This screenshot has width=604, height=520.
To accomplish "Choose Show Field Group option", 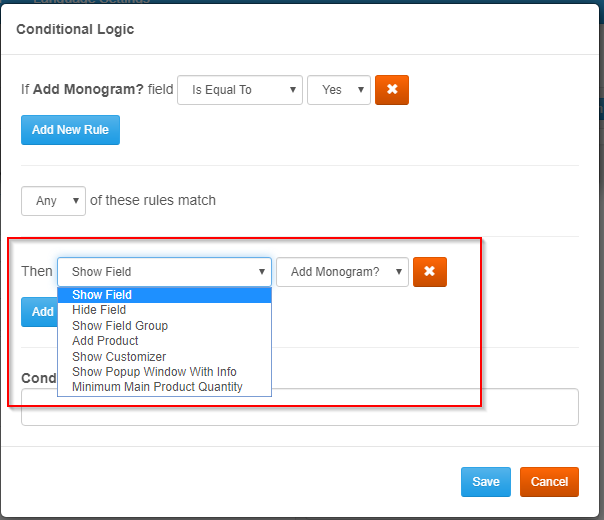I will click(x=164, y=326).
